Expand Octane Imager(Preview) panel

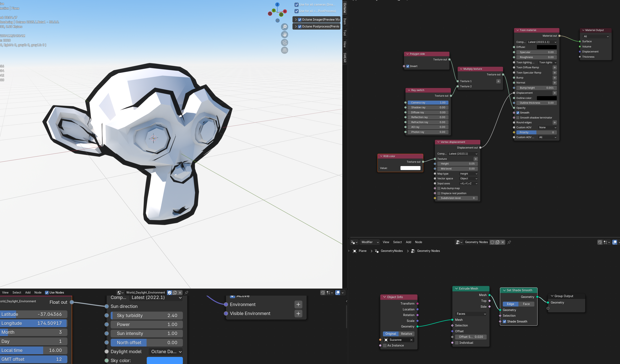coord(296,20)
